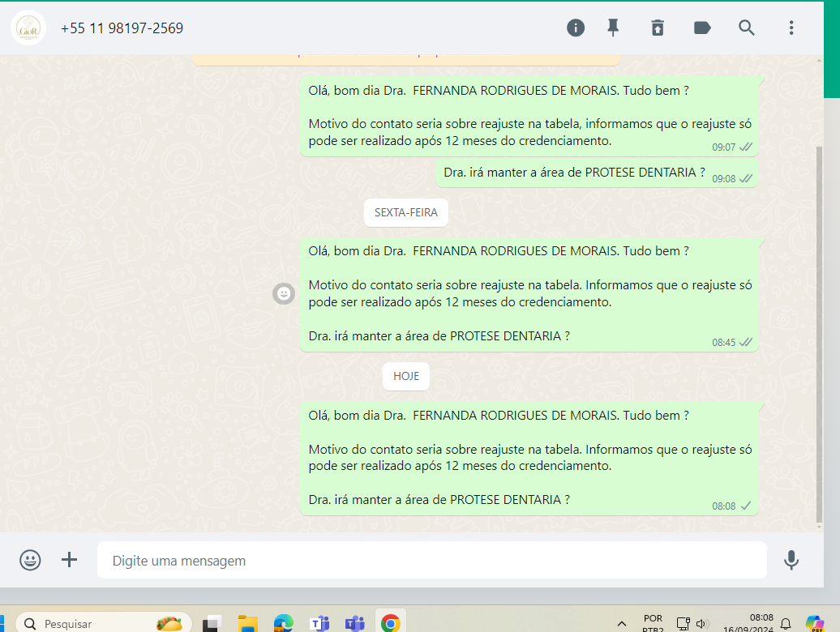Open the notifications bell icon
Viewport: 840px width, 632px height.
point(786,624)
